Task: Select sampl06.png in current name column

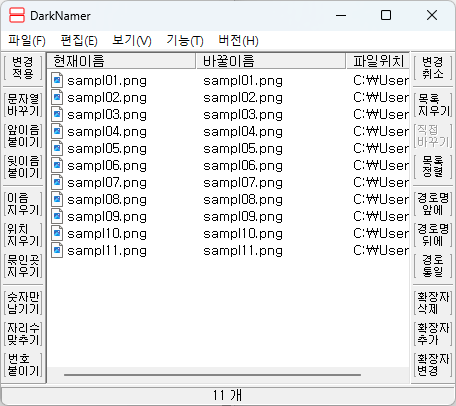Action: [107, 166]
